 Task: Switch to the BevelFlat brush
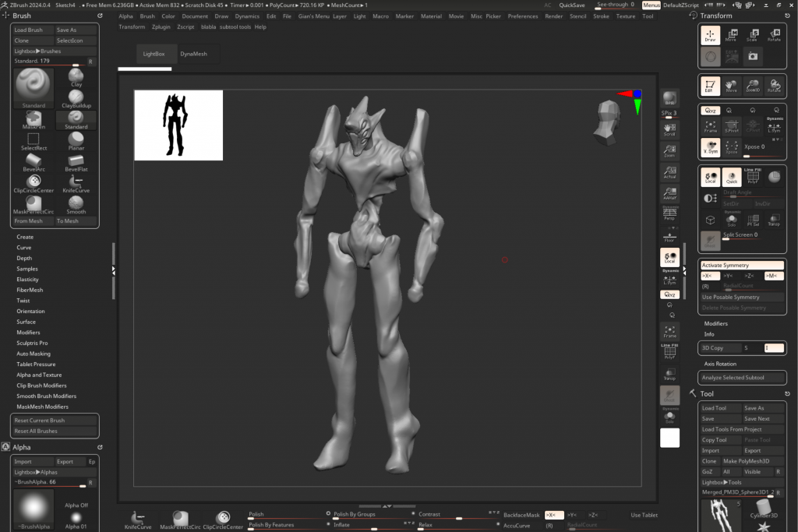tap(76, 163)
